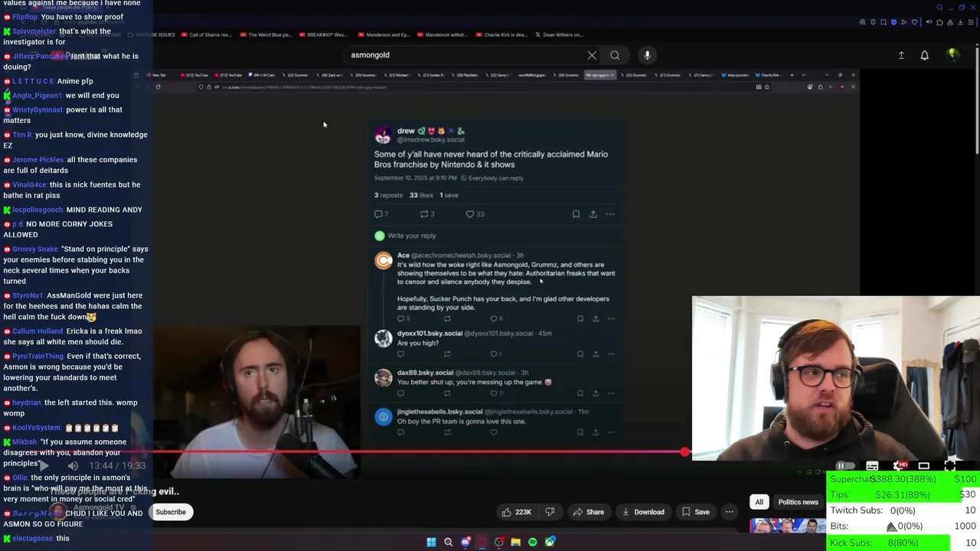Repost drew's Mario Bros post

pyautogui.click(x=427, y=214)
